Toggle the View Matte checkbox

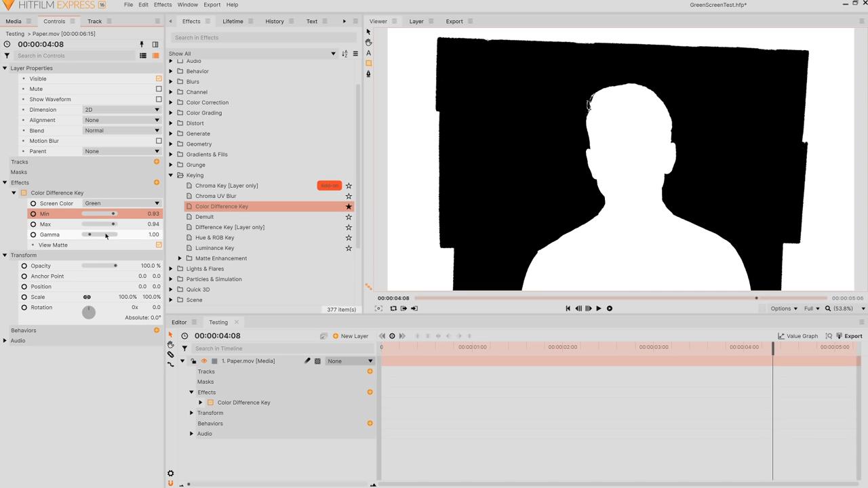[159, 245]
